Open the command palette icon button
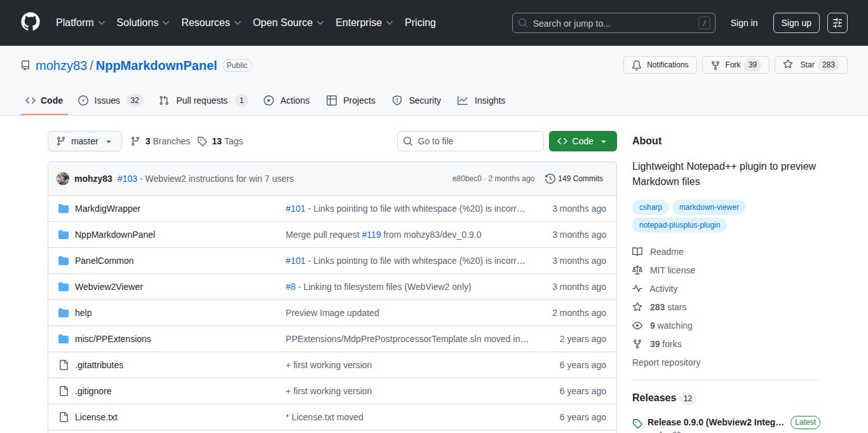The image size is (868, 433). click(837, 23)
